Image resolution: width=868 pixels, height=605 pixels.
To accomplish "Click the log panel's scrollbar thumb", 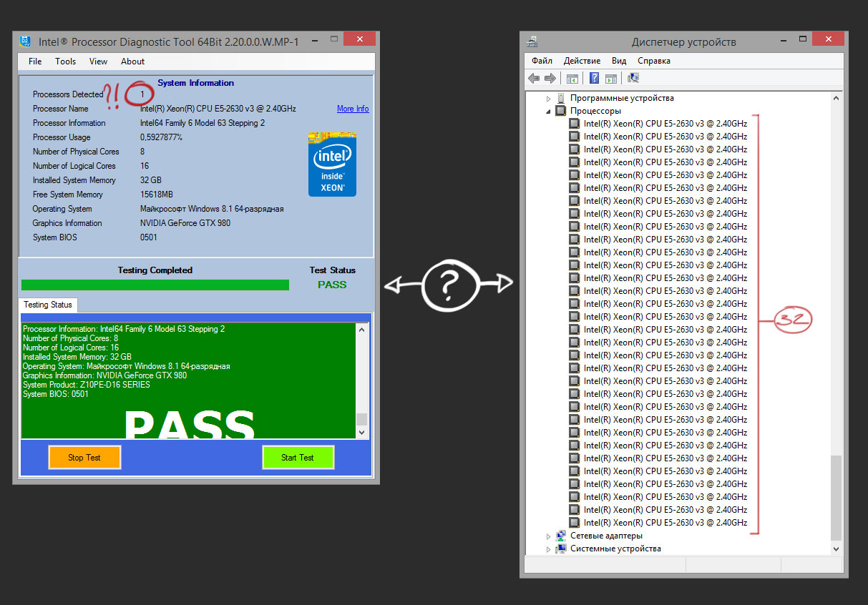I will tap(361, 419).
